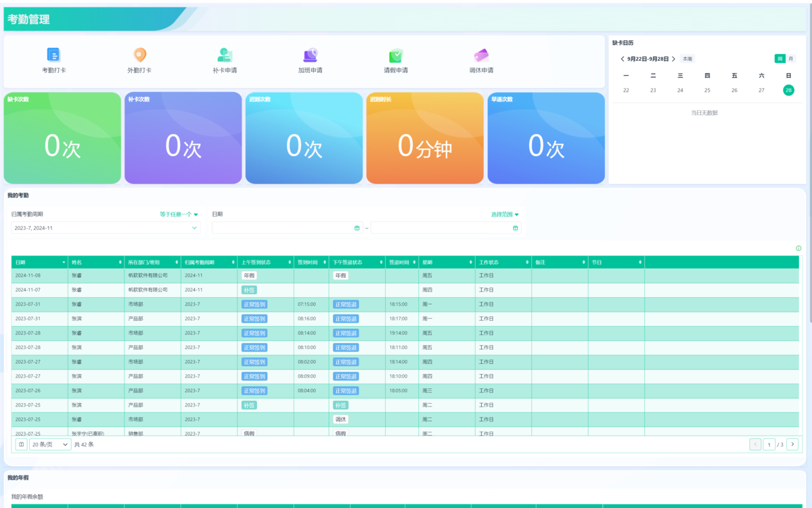Click the 周三 weekday cell
Screen dimensions: 812x508
tap(447, 390)
